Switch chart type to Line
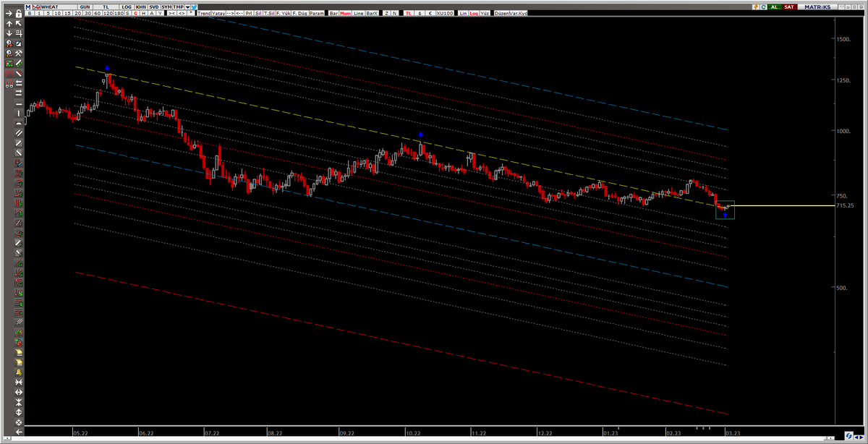 pyautogui.click(x=358, y=14)
